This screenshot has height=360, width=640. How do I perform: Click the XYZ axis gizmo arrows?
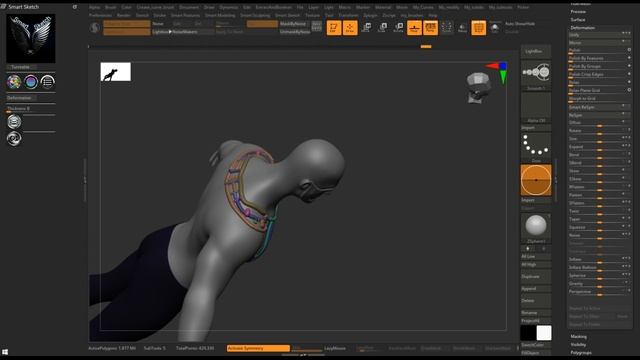click(x=498, y=72)
